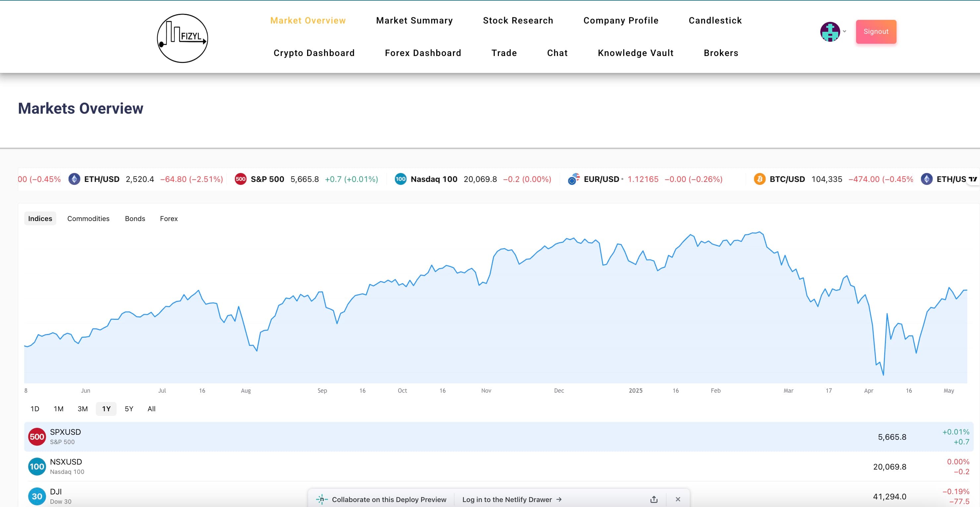Open the avatar dropdown chevron
The width and height of the screenshot is (980, 507).
pyautogui.click(x=844, y=32)
